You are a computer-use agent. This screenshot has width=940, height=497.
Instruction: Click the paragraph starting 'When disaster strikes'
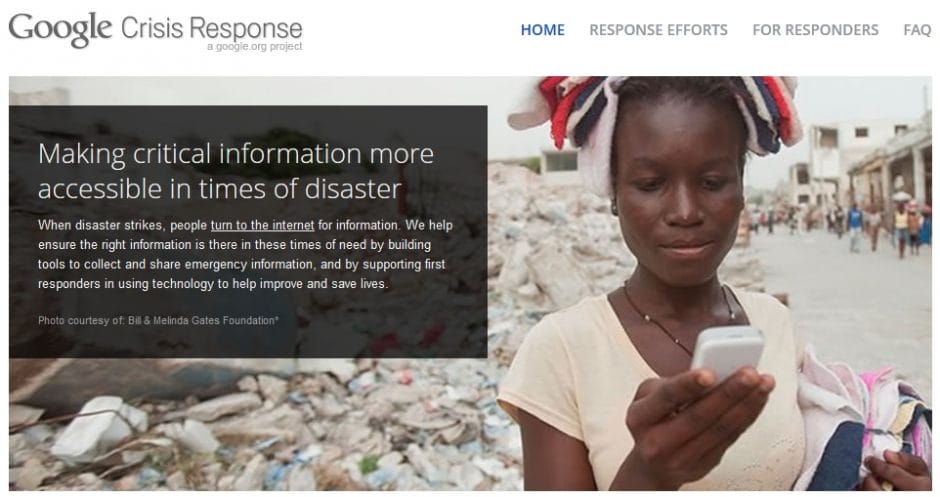(x=245, y=254)
